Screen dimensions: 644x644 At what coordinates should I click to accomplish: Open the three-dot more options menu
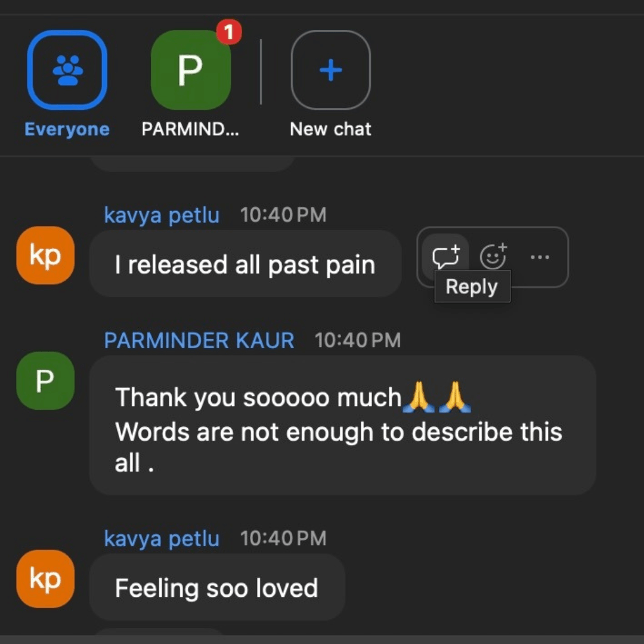point(540,258)
